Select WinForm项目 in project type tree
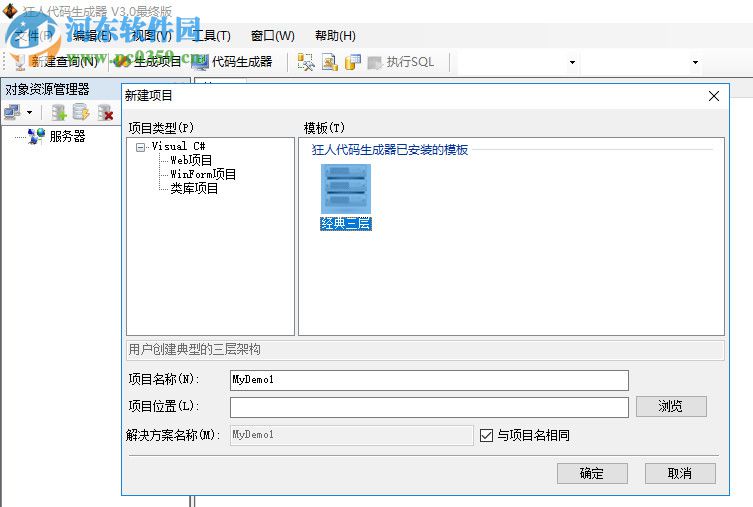This screenshot has width=753, height=507. 203,174
